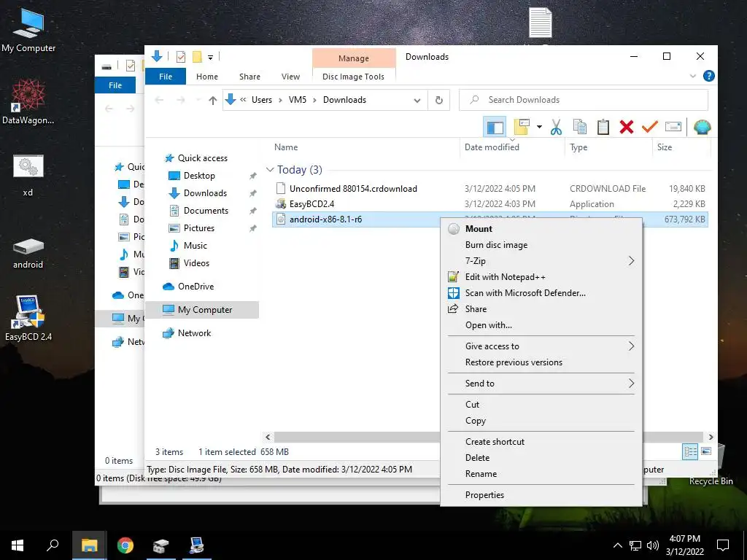The height and width of the screenshot is (560, 747).
Task: Click the Rename toolbar icon
Action: coord(673,127)
